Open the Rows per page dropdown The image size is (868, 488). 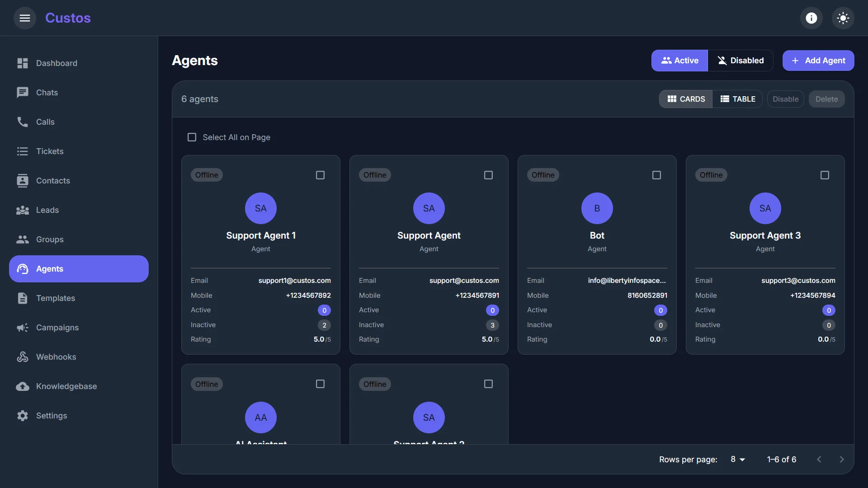[737, 460]
